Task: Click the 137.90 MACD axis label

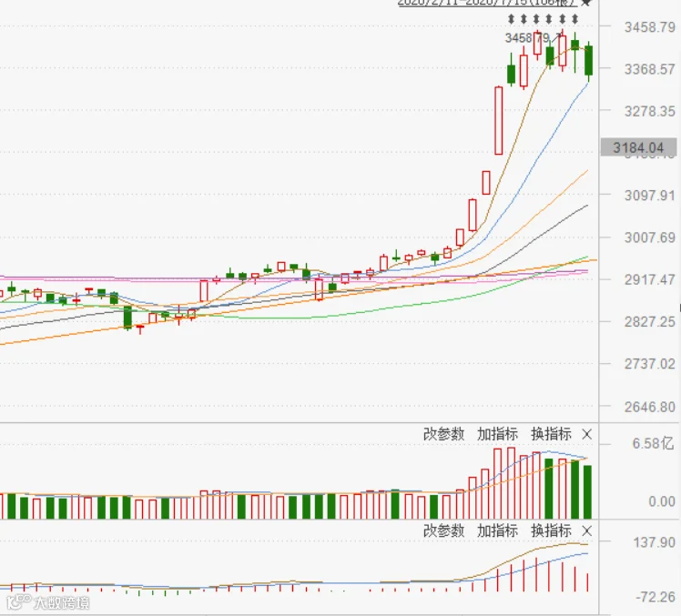Action: [x=654, y=542]
